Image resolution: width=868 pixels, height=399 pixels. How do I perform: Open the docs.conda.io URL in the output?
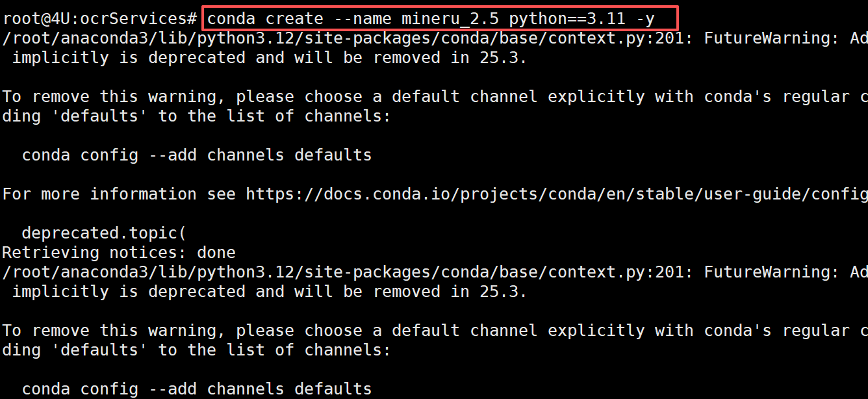[556, 194]
